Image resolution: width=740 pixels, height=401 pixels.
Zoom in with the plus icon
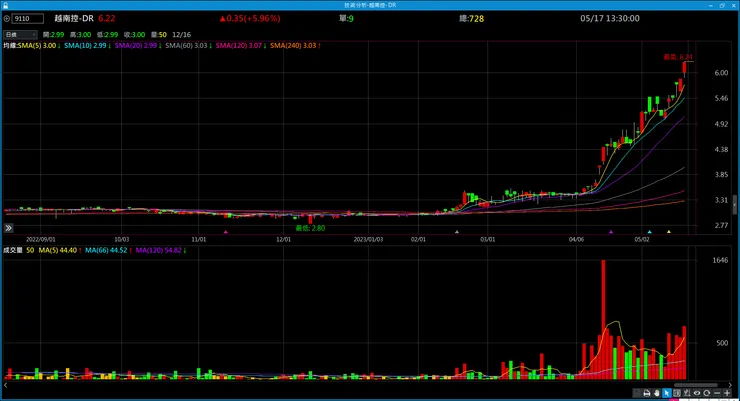[x=727, y=393]
